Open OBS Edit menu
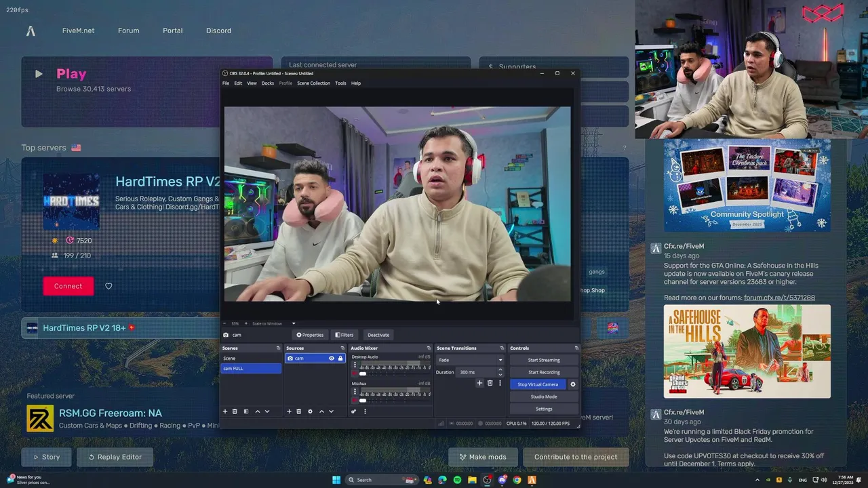Screen dimensions: 868x488 coord(238,83)
